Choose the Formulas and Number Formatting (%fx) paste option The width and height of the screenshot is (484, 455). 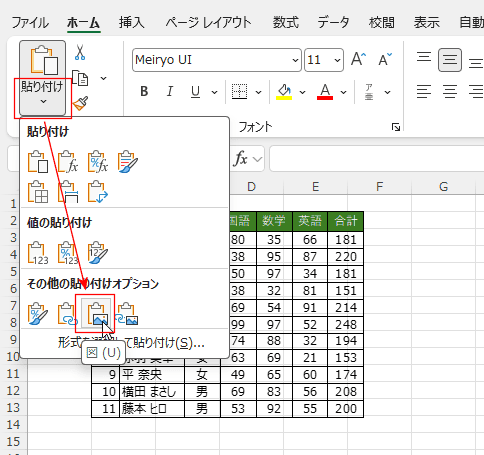tap(98, 162)
